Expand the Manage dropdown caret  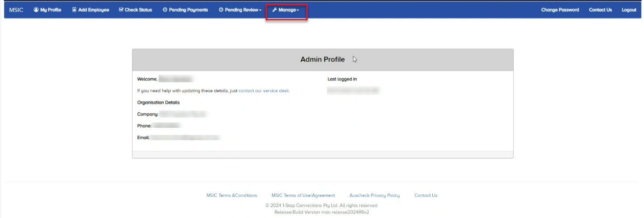click(298, 10)
